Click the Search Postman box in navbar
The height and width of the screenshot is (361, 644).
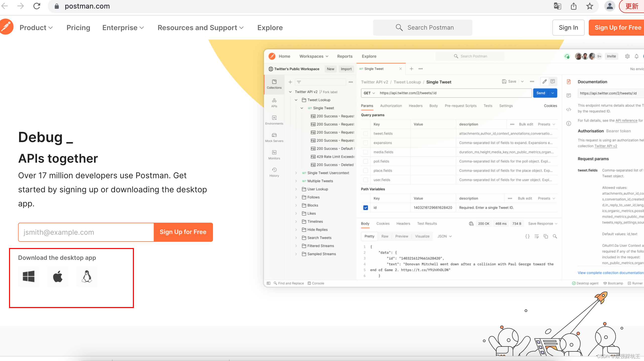(x=422, y=28)
